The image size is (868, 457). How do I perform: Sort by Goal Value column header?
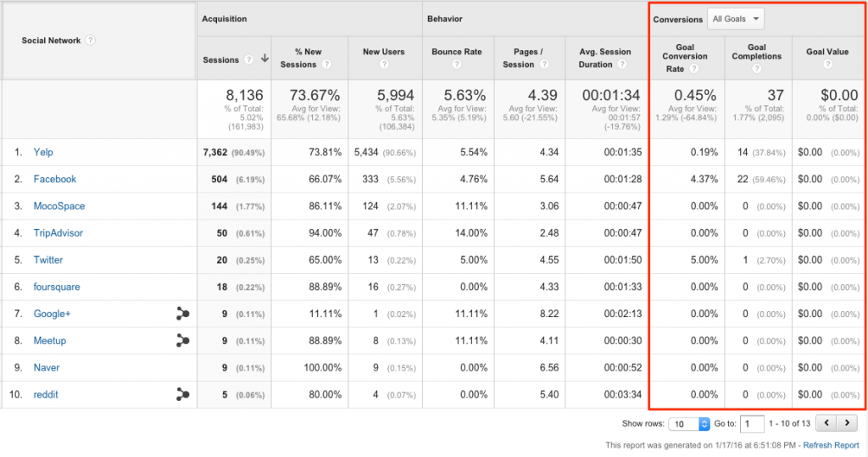click(x=827, y=52)
